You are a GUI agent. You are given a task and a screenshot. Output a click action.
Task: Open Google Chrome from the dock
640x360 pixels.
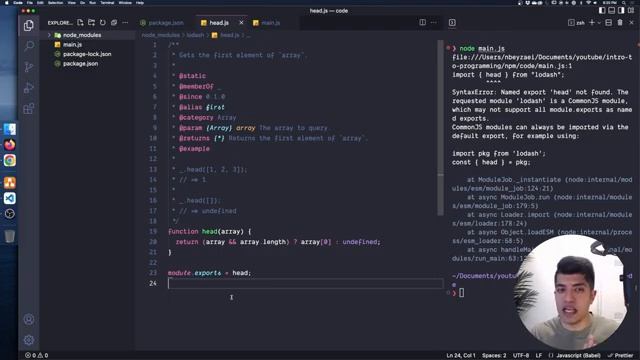point(10,160)
